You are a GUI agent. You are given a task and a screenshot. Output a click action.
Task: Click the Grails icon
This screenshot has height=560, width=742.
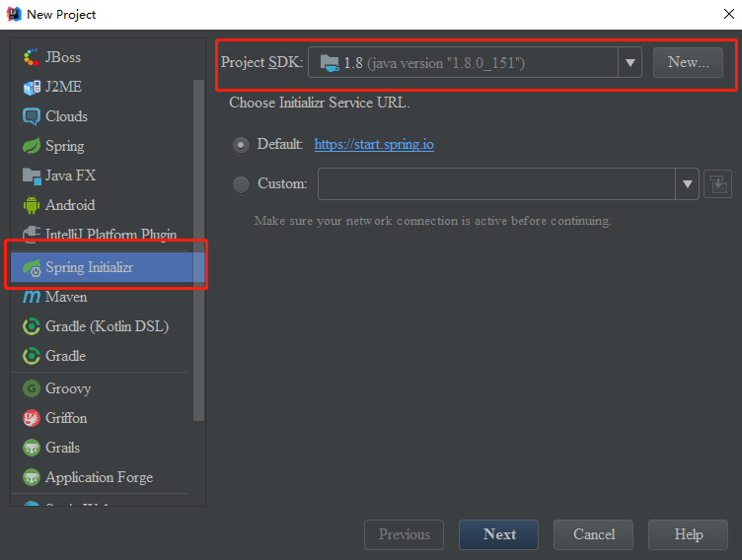pos(32,448)
